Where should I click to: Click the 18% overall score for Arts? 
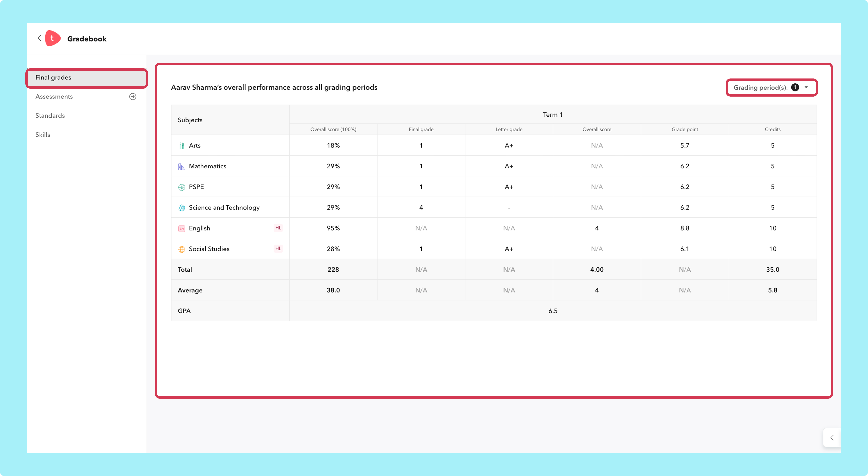(x=333, y=145)
